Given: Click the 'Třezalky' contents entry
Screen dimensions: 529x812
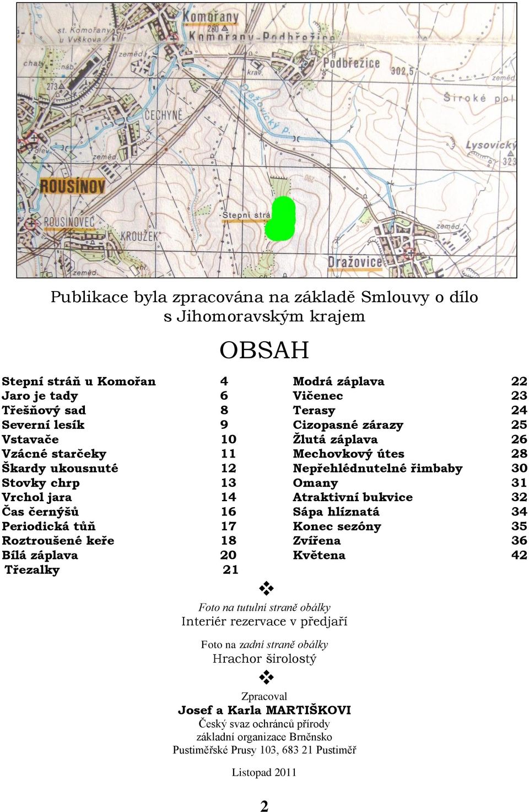Looking at the screenshot, I should pos(32,570).
